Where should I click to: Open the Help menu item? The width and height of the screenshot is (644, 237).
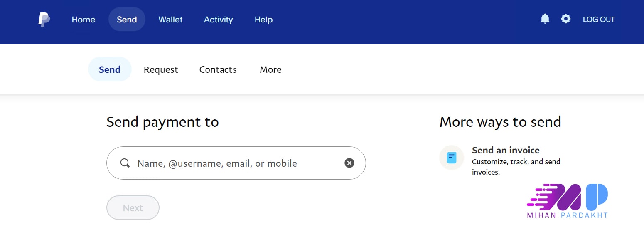263,20
